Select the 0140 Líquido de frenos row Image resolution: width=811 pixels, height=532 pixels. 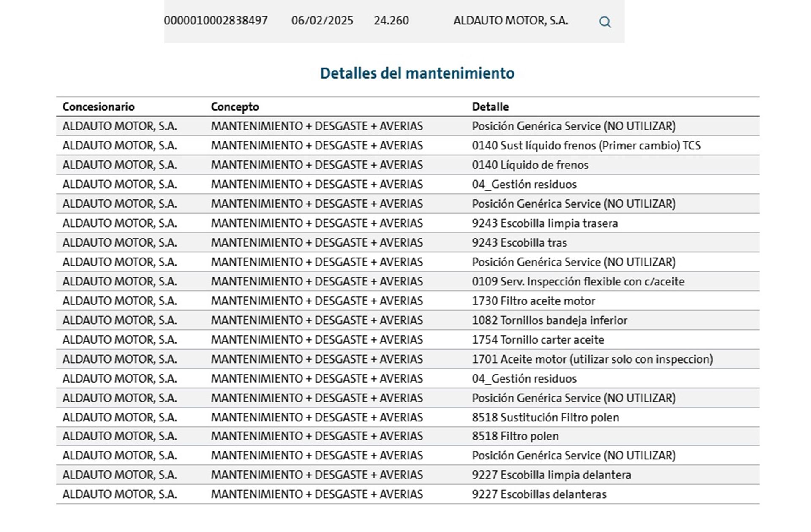408,165
